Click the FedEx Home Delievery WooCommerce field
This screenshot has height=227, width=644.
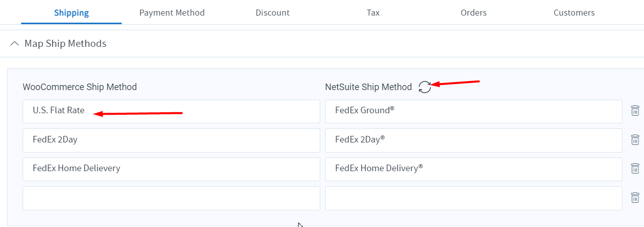click(171, 169)
